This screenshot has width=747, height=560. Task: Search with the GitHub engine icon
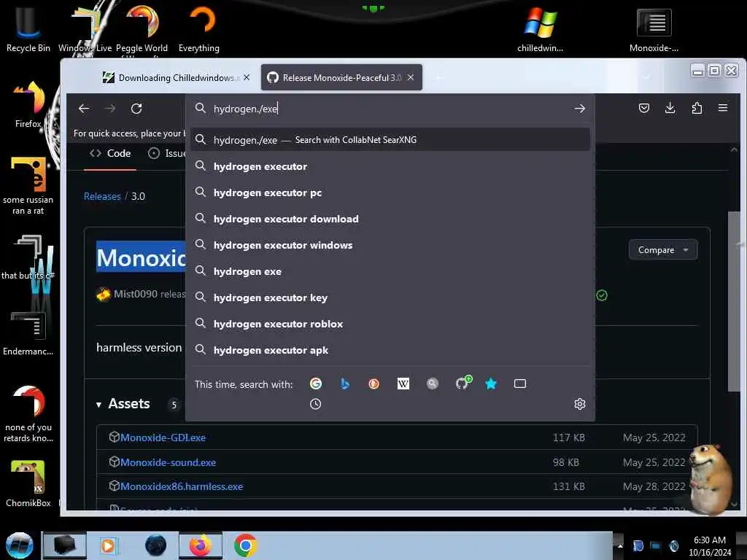(x=462, y=383)
